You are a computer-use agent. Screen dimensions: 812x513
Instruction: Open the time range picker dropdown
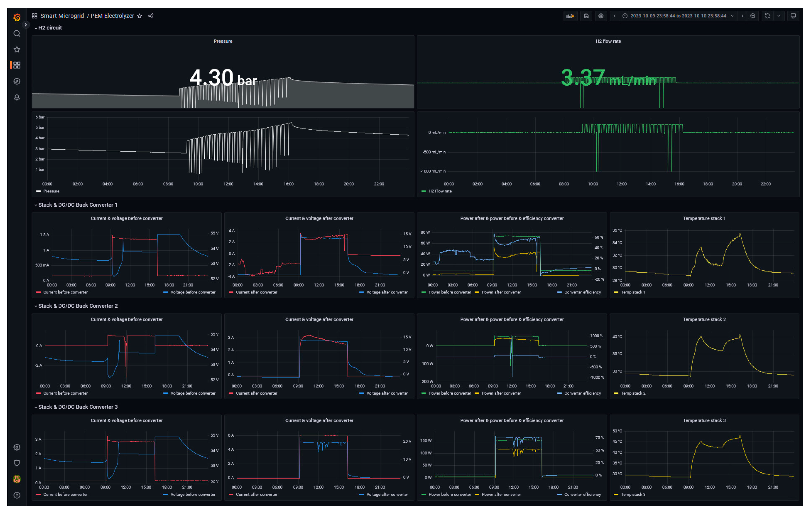(678, 16)
